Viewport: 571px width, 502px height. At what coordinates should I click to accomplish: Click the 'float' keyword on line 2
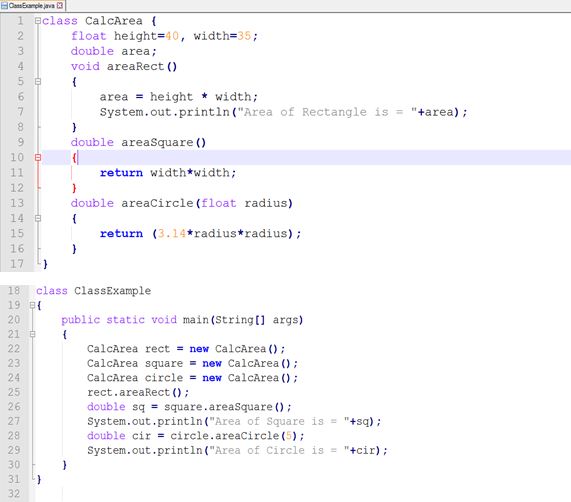pyautogui.click(x=88, y=36)
